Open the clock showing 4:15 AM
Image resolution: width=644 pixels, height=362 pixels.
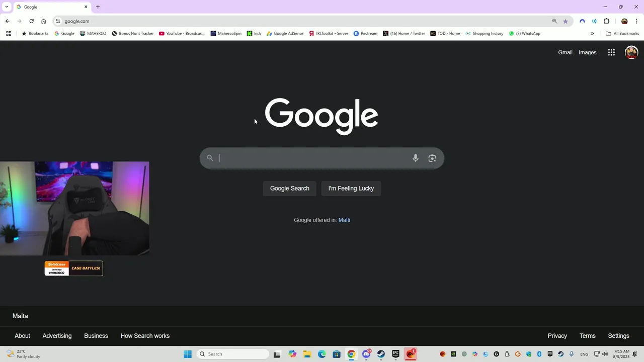tap(622, 354)
